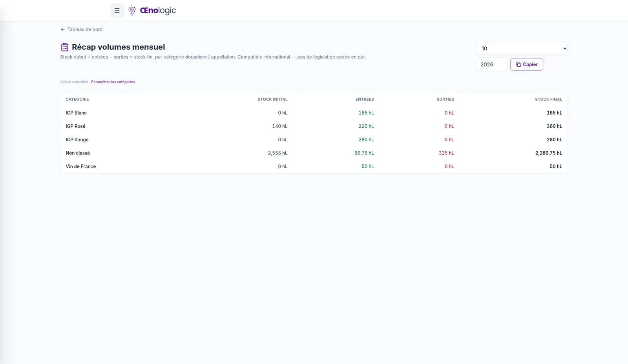Screen dimensions: 628x364
Task: Click the 2,286.75 hL stock final value
Action: [x=549, y=153]
